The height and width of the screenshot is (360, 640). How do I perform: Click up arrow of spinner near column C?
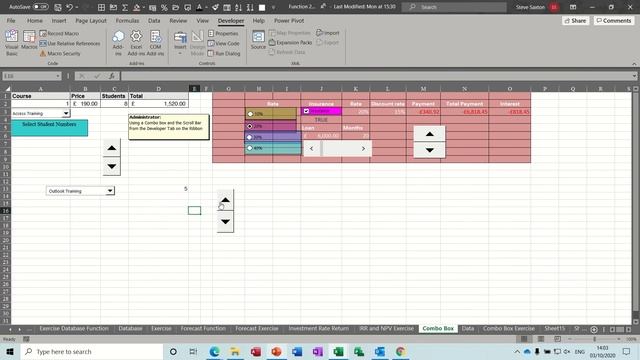click(x=111, y=148)
